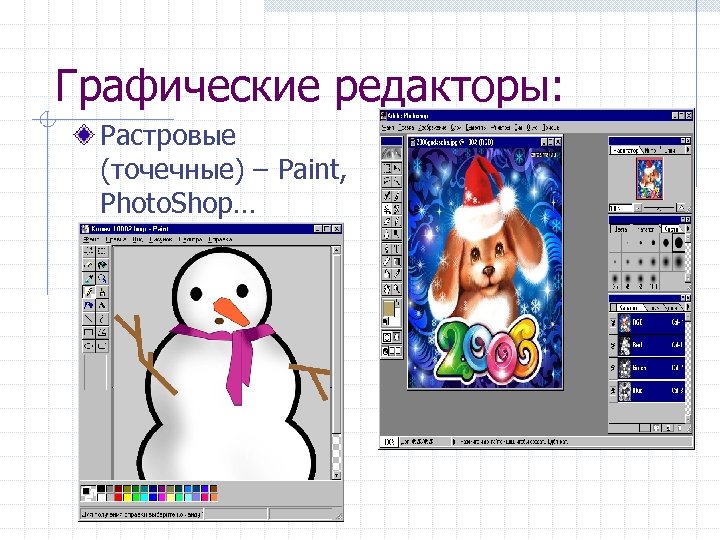Click the create new channel button
This screenshot has height=540, width=720.
tap(668, 427)
